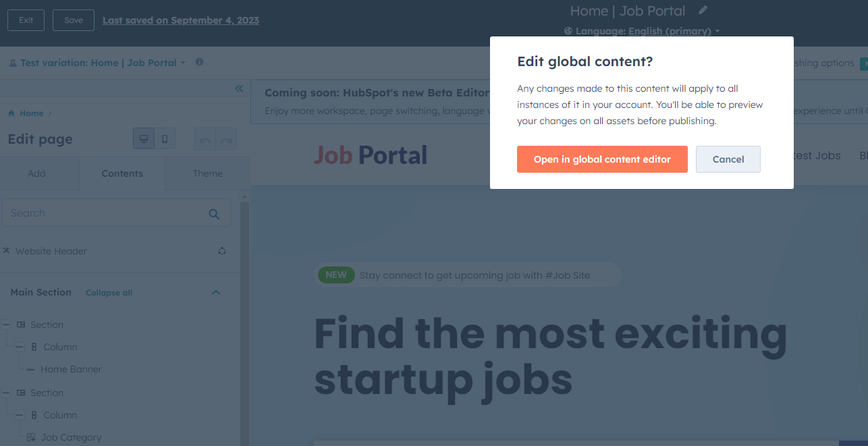Cancel the Edit global content dialog

point(728,159)
